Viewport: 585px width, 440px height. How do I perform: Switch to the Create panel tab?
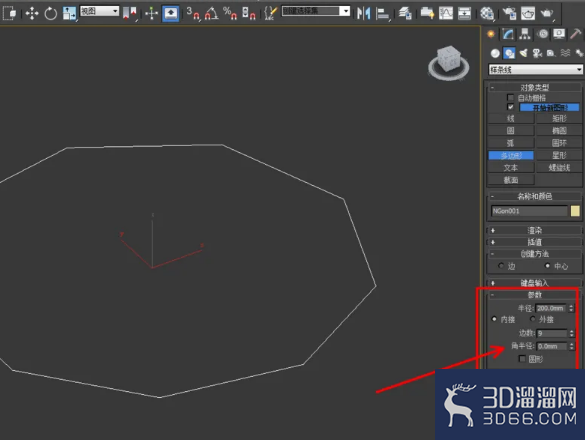(x=491, y=34)
